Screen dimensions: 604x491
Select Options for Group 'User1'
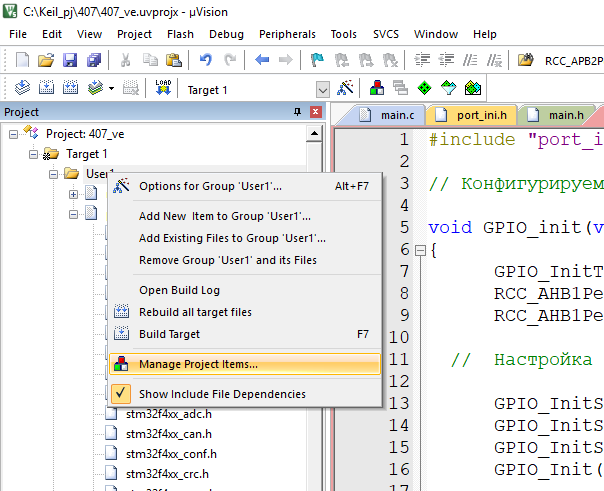(245, 186)
